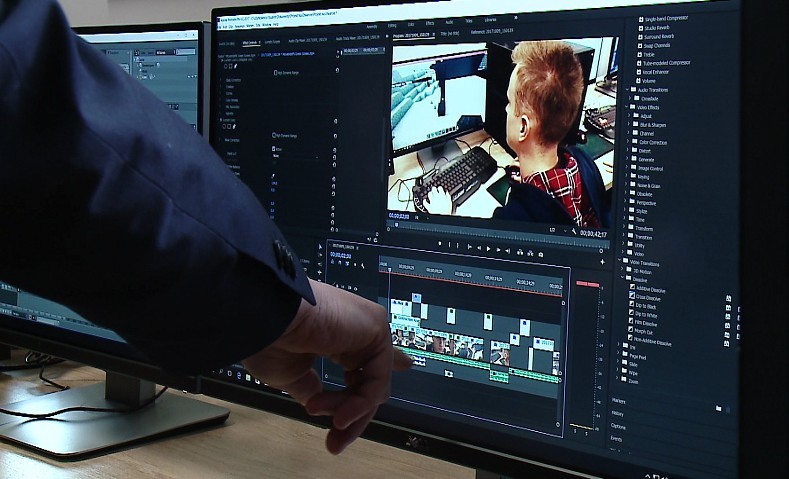Click the timeline playhead timecode field
The height and width of the screenshot is (479, 789).
point(340,255)
